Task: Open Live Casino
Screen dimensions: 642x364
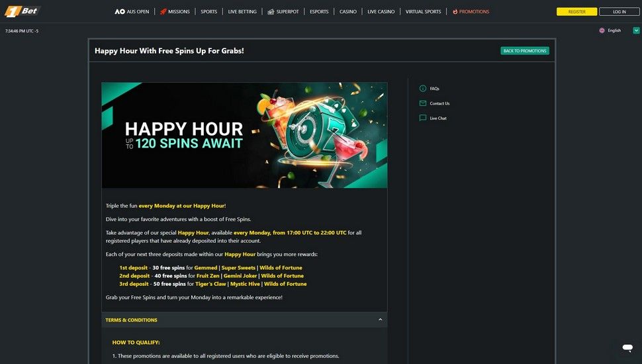Action: click(381, 11)
